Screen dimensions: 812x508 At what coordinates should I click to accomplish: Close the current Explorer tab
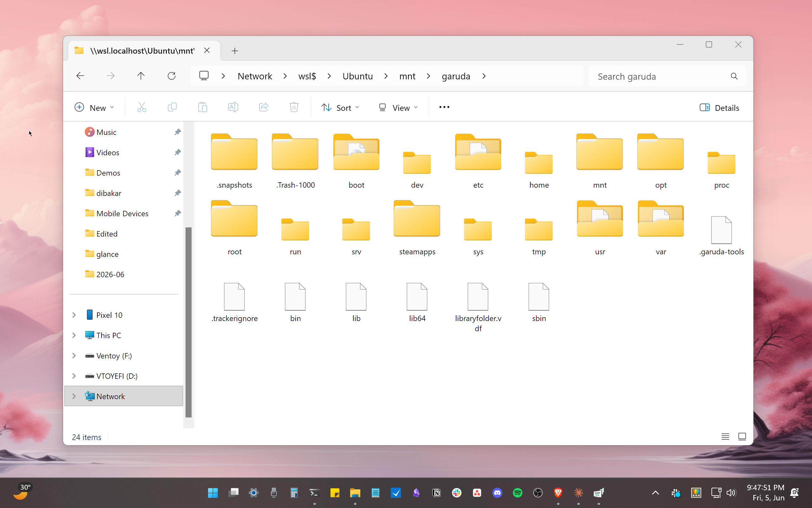[207, 50]
